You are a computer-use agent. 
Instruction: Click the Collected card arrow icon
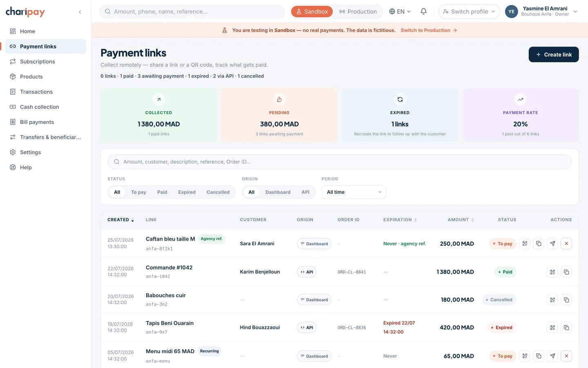click(159, 99)
